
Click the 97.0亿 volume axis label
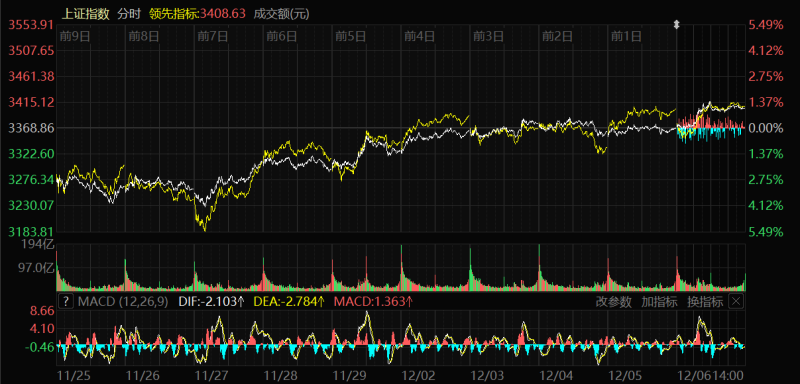(36, 268)
